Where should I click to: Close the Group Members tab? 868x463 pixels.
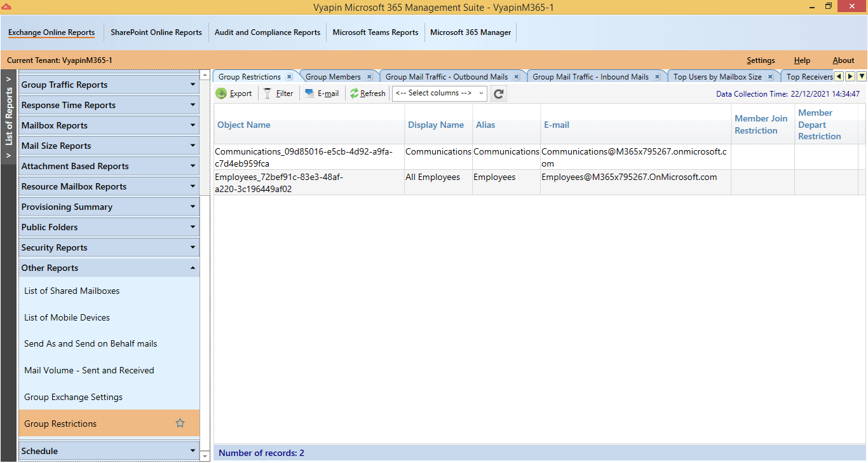(369, 76)
